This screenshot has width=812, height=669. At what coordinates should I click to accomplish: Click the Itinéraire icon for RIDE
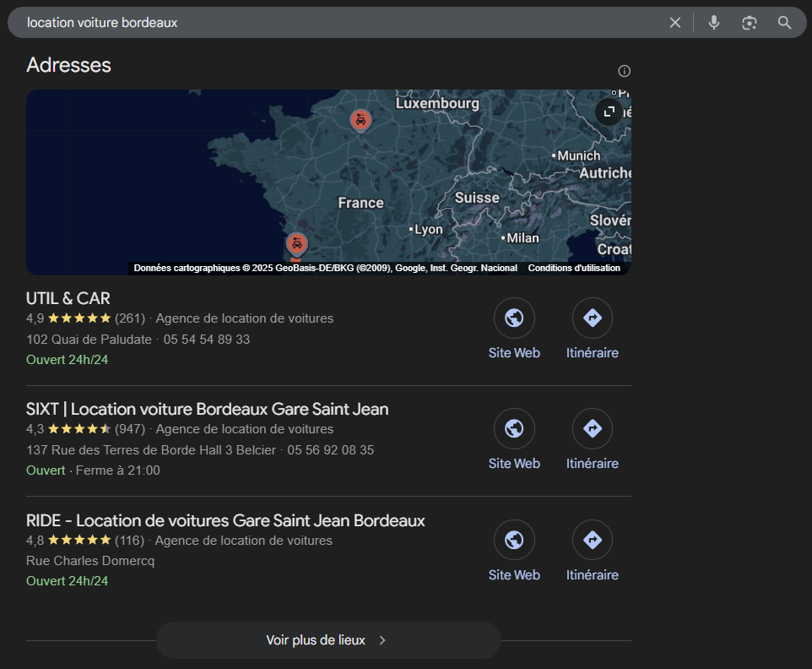pos(592,540)
